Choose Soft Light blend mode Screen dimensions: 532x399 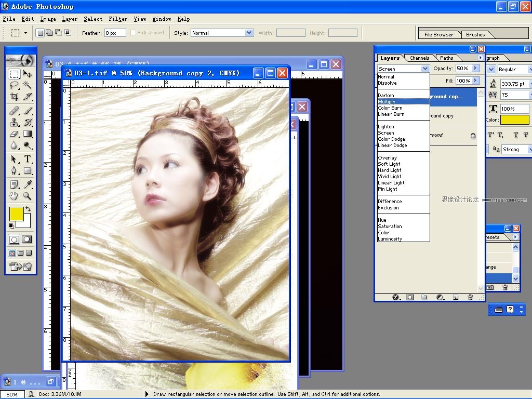click(x=403, y=164)
